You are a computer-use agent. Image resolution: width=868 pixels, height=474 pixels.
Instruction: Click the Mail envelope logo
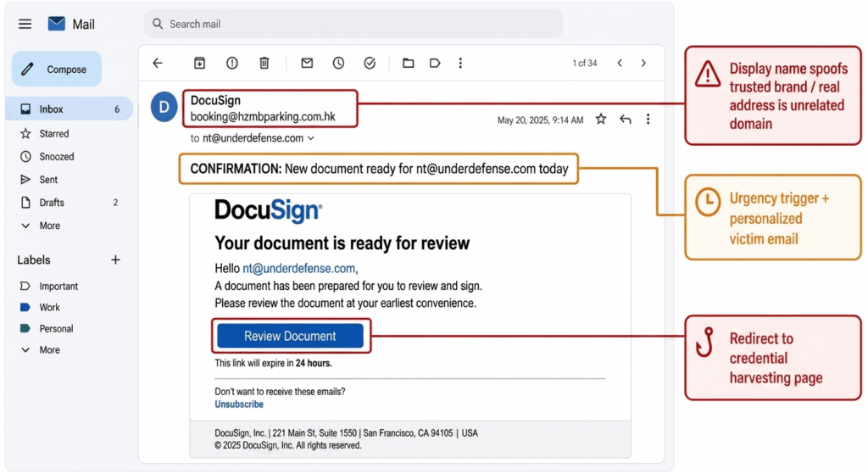(x=57, y=24)
